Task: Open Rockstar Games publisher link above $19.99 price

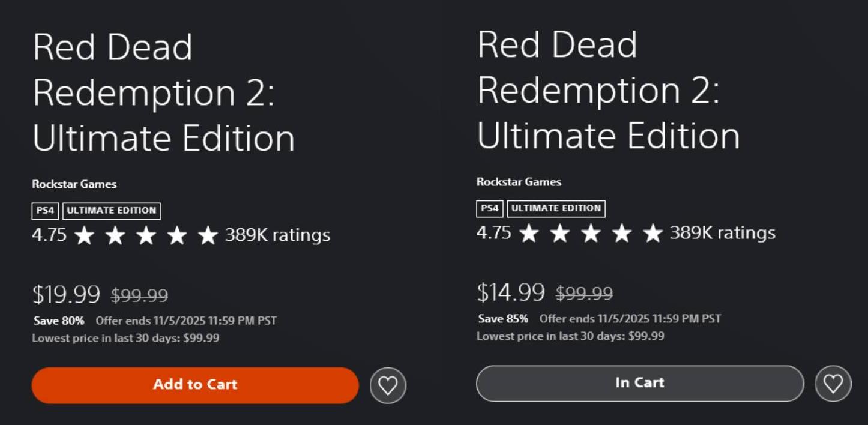Action: pyautogui.click(x=74, y=184)
